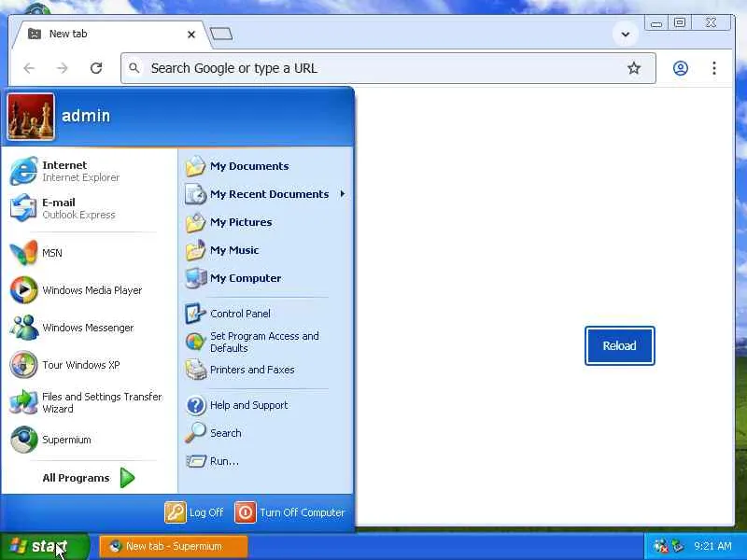This screenshot has height=560, width=747.
Task: Maximize the Supermium window
Action: pyautogui.click(x=680, y=22)
